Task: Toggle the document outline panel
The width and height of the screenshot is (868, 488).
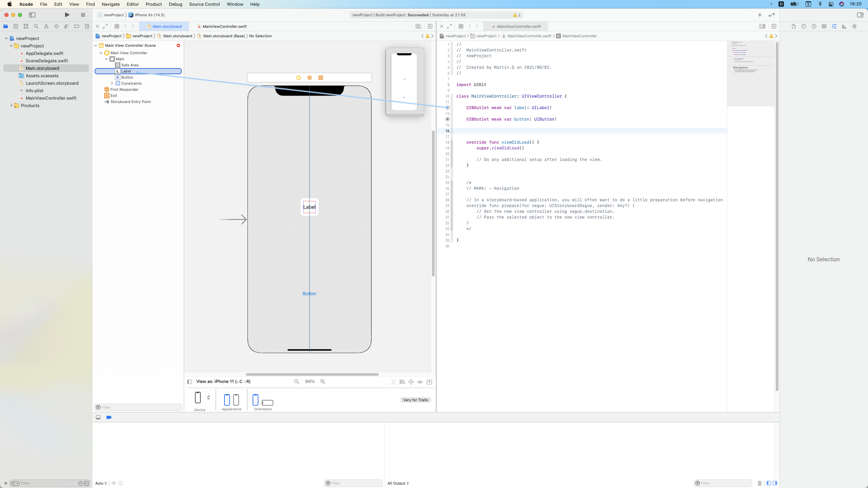Action: click(189, 382)
